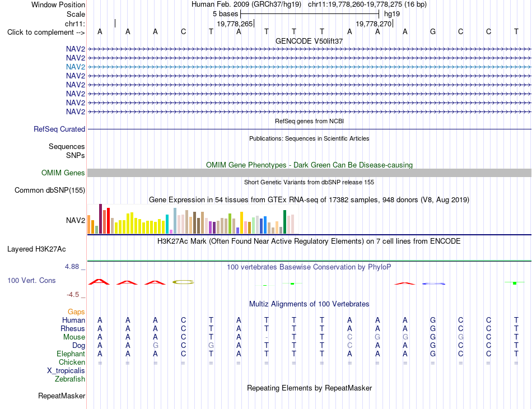Click the Rhesus species label
532x409 pixels.
point(73,328)
